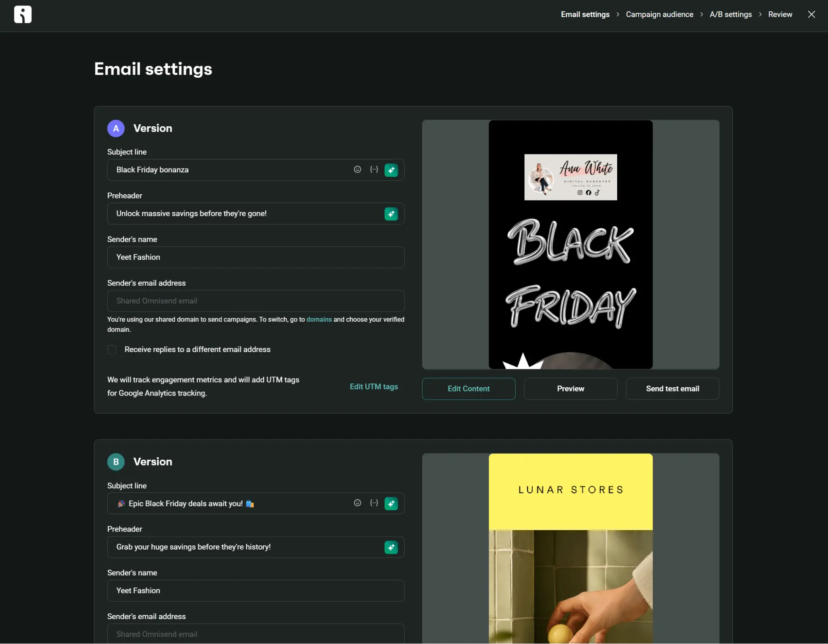Open emoji picker for Version A subject line
Viewport: 828px width, 644px height.
pos(357,169)
